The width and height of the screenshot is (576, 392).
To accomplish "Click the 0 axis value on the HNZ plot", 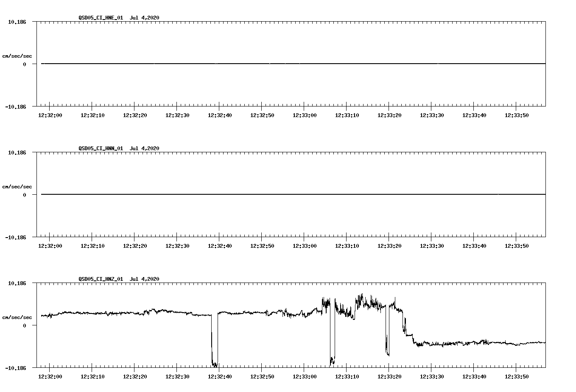I will pos(25,325).
